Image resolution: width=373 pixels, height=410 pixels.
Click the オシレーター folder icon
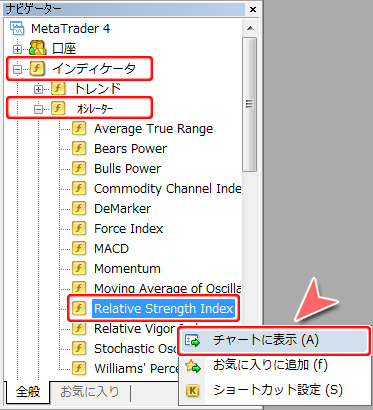(58, 108)
